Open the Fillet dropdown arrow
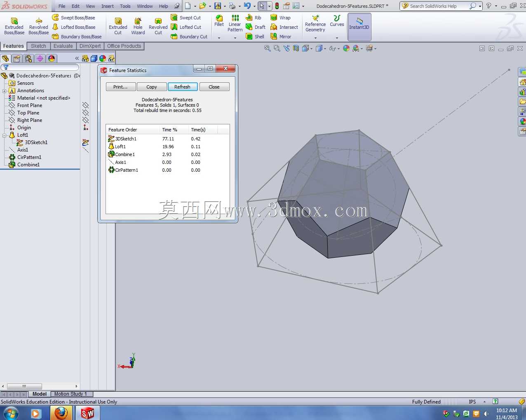The width and height of the screenshot is (526, 420). (x=219, y=38)
